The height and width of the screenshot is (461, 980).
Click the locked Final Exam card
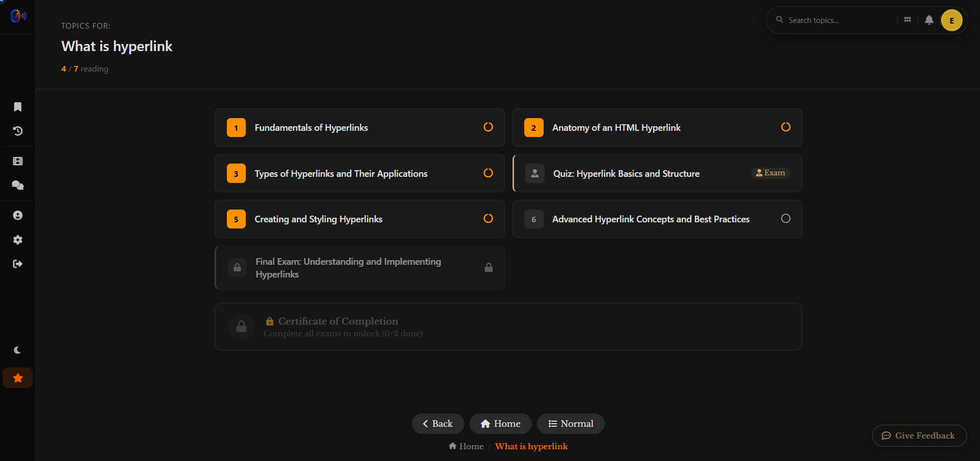pos(360,268)
